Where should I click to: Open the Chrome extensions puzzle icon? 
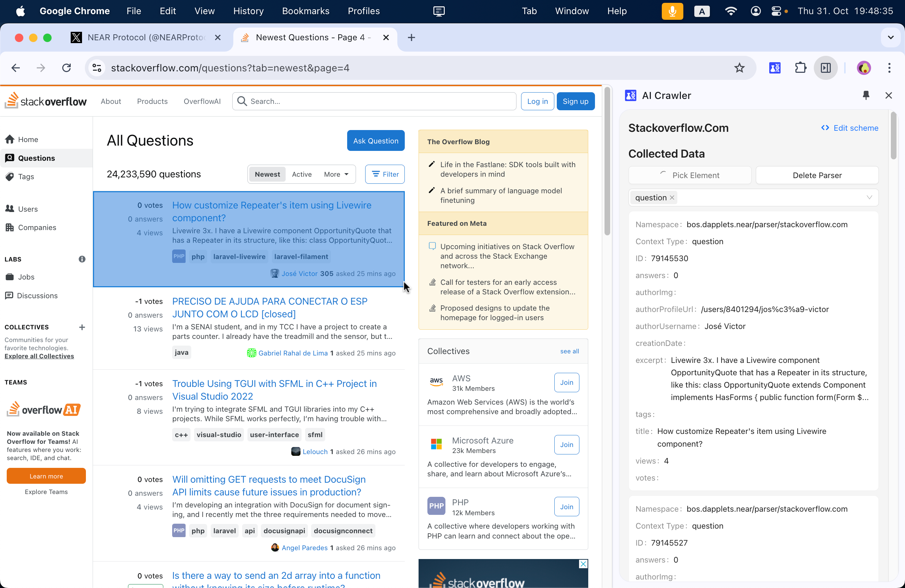tap(800, 68)
